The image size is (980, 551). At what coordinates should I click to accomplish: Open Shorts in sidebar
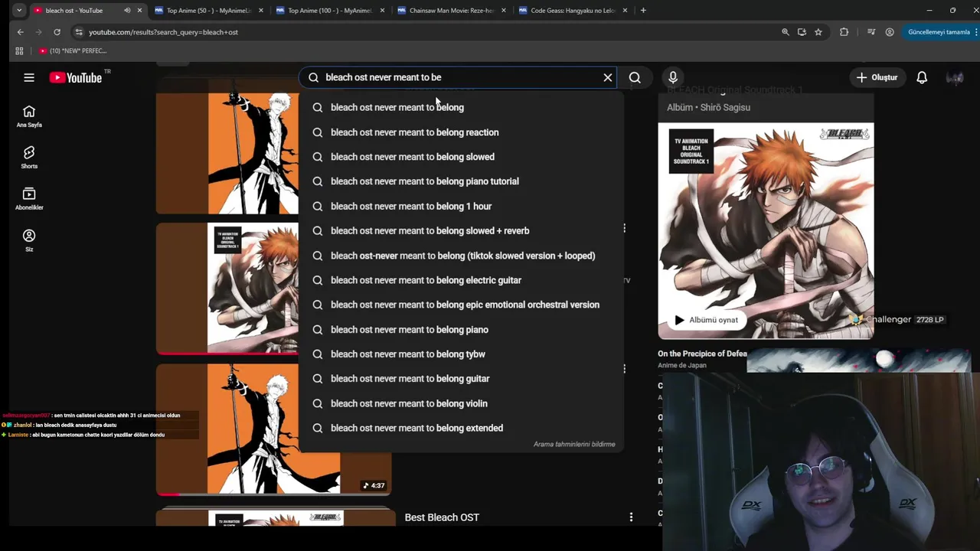tap(29, 158)
